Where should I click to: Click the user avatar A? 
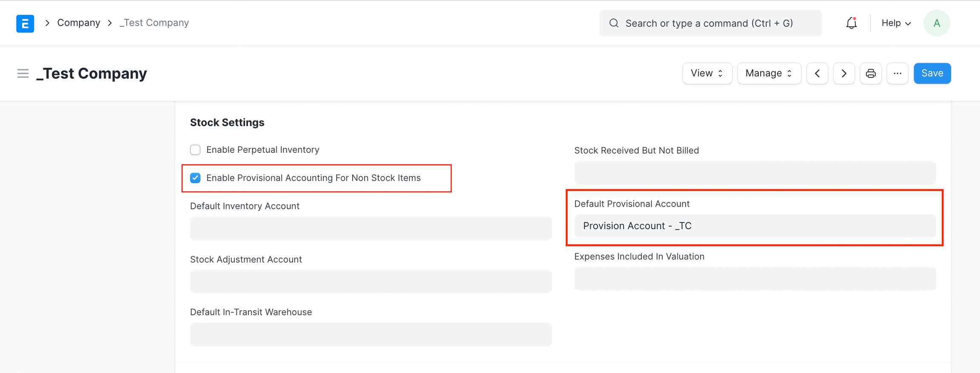(x=936, y=23)
